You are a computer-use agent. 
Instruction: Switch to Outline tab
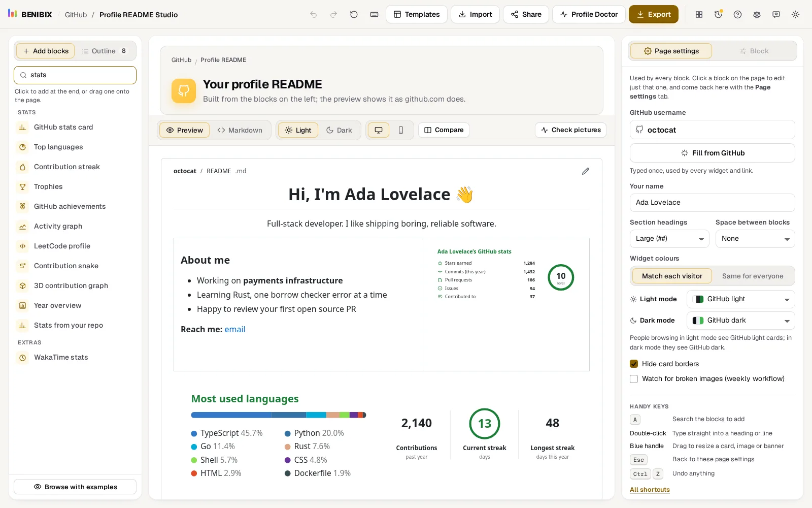(105, 51)
